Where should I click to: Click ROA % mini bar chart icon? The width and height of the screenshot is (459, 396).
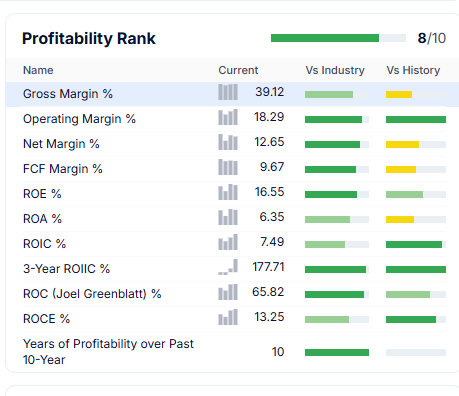pyautogui.click(x=228, y=217)
